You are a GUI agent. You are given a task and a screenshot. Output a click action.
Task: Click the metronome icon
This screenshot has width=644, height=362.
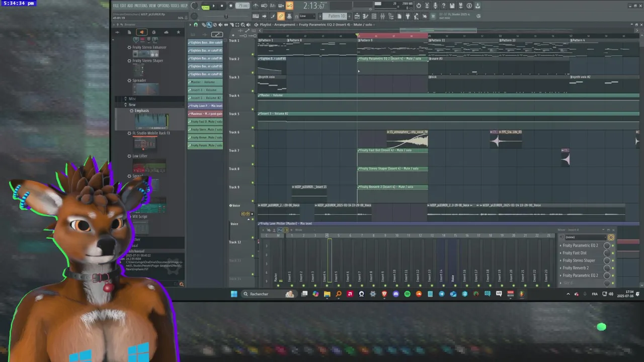(x=256, y=6)
